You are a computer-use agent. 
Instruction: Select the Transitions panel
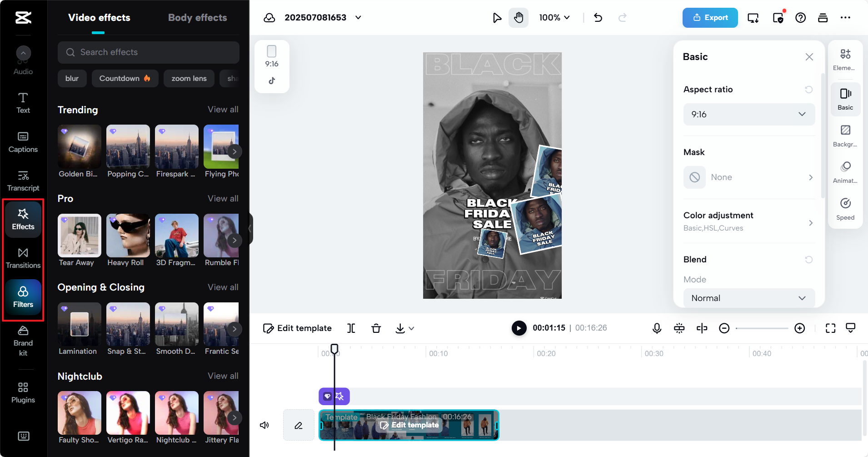coord(23,258)
